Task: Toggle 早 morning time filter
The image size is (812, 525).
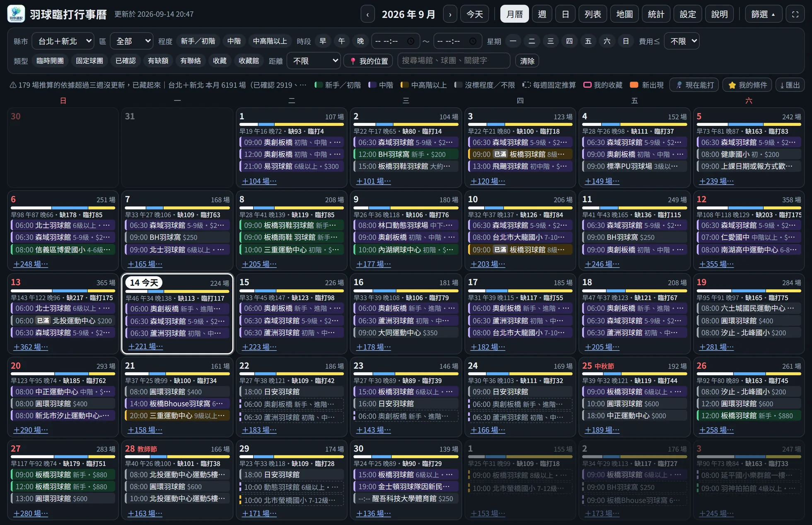Action: (323, 41)
